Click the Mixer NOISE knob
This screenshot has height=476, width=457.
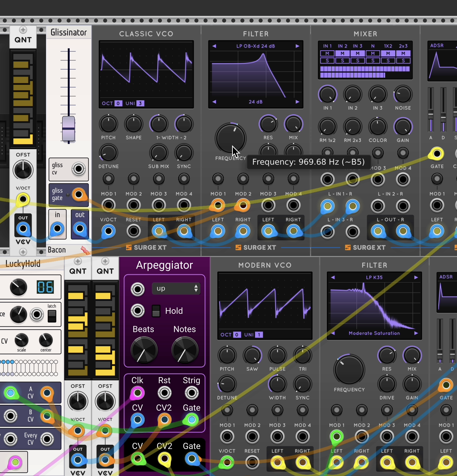pyautogui.click(x=403, y=95)
